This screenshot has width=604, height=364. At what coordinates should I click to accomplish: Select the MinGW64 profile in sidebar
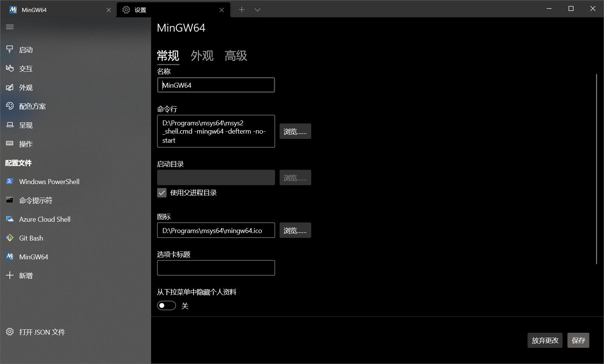pyautogui.click(x=75, y=257)
